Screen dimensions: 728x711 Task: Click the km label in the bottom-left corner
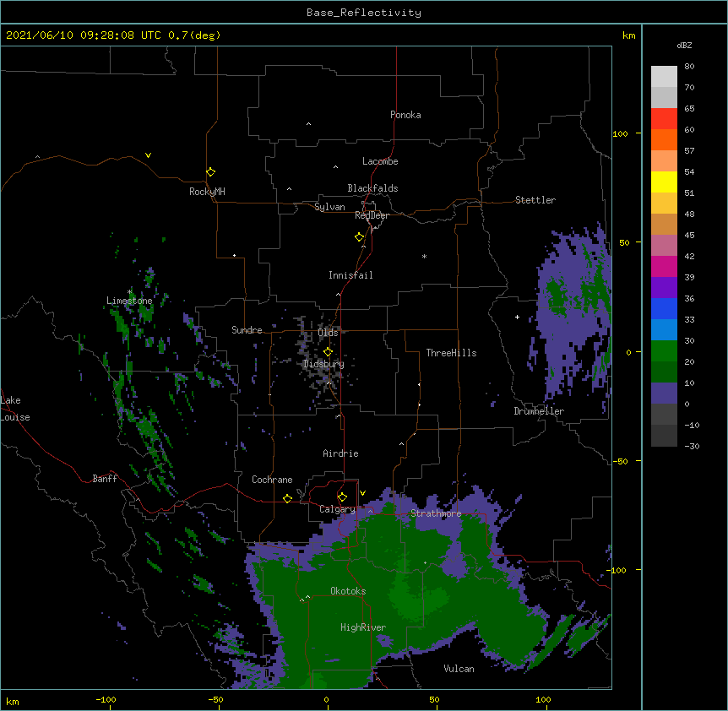pos(13,701)
